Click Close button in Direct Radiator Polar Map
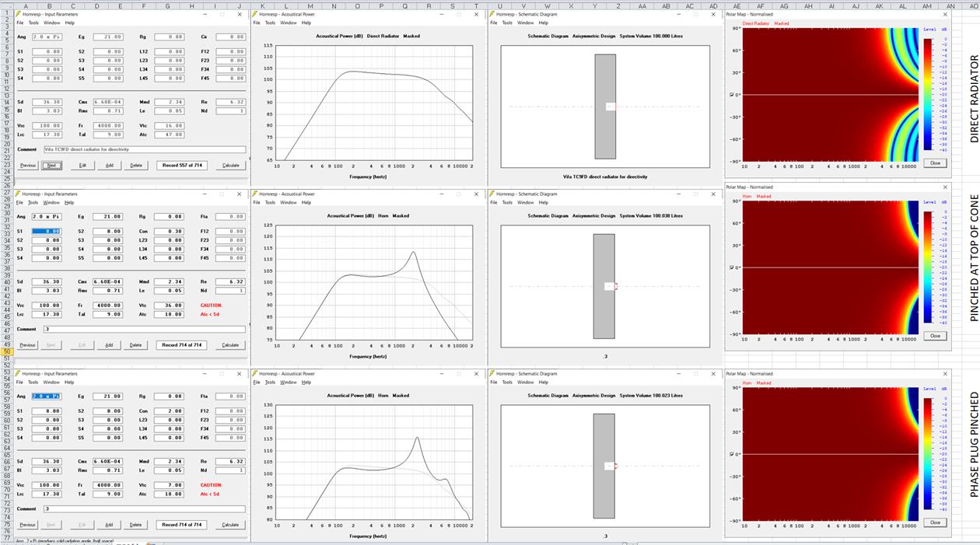This screenshot has width=980, height=545. click(x=935, y=163)
